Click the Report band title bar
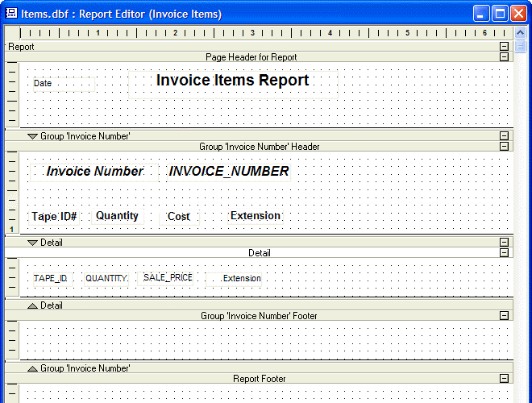532x403 pixels. point(259,47)
